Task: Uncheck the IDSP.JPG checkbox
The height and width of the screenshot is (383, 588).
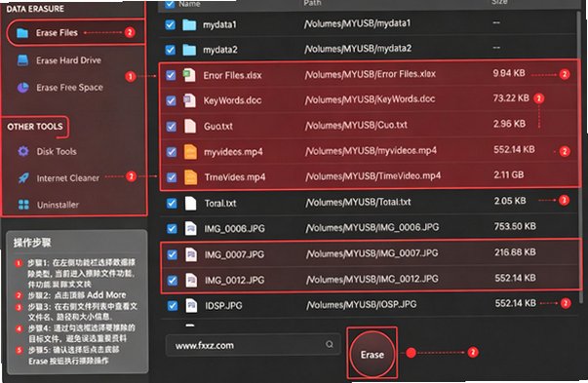Action: click(x=173, y=305)
